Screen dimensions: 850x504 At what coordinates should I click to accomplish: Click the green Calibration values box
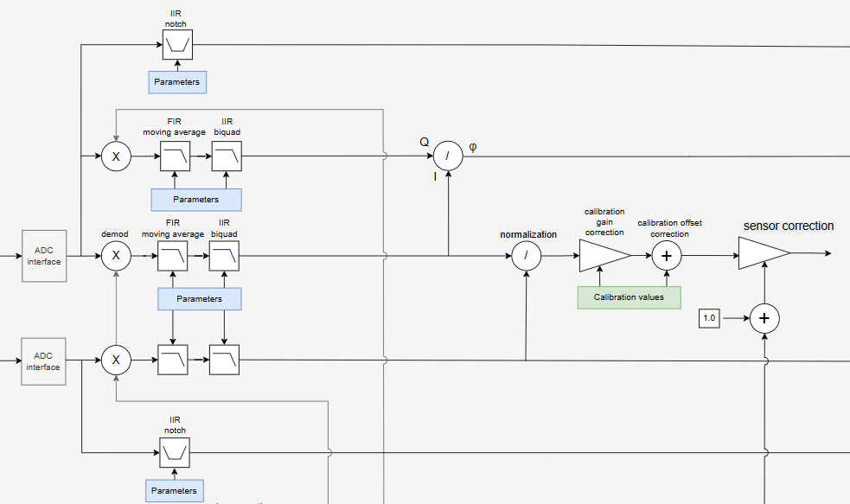tap(629, 297)
